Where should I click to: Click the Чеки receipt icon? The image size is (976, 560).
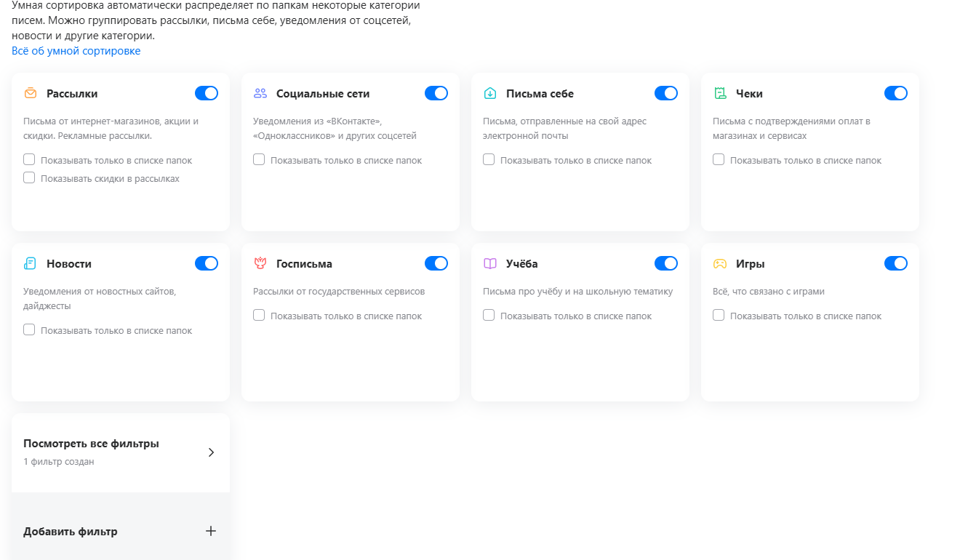720,93
